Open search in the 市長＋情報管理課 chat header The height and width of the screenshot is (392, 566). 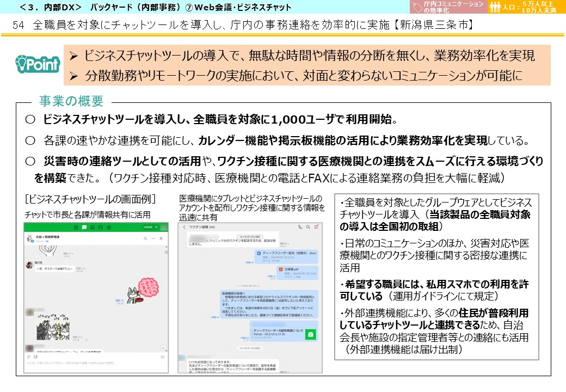145,238
